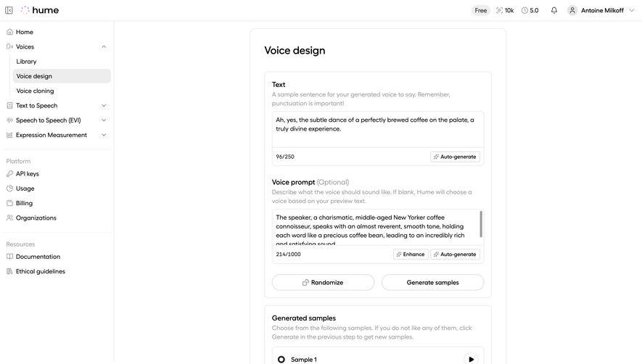The image size is (642, 364).
Task: Click the API keys key icon
Action: coord(10,173)
